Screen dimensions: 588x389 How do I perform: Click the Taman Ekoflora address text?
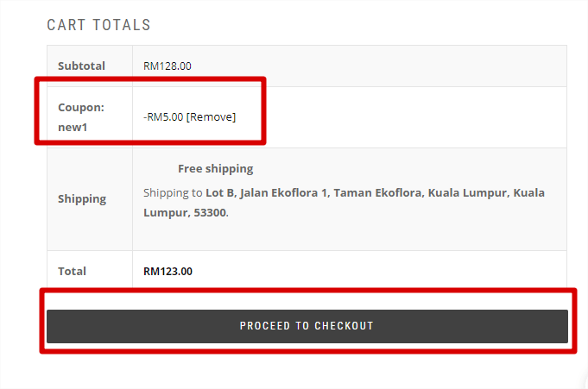pos(379,192)
